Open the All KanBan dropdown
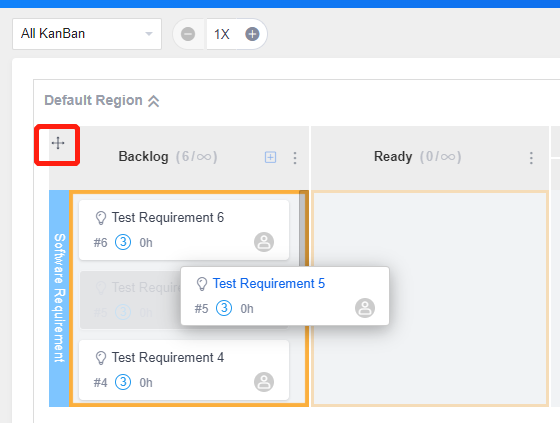Screen dimensions: 560x423 (x=87, y=34)
